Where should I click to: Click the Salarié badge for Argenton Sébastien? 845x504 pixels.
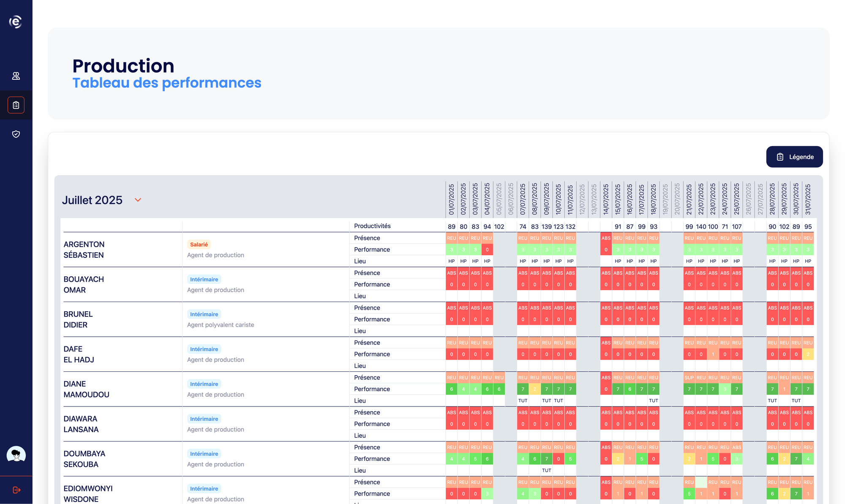[x=199, y=245]
